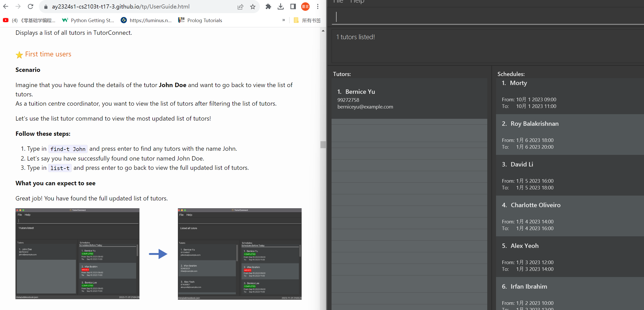The height and width of the screenshot is (310, 644).
Task: Click the page's vertical scrollbar thumb
Action: pos(323,145)
